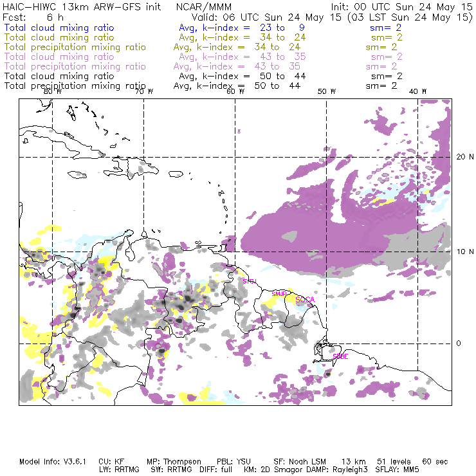
Task: Click the 'Fcst: 6 h' forecast label
Action: (33, 17)
